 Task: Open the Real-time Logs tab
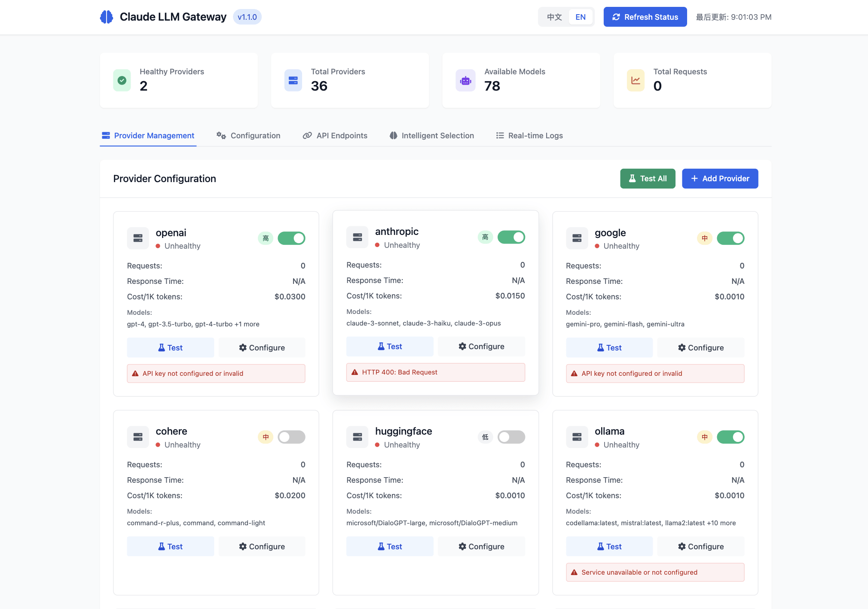click(x=529, y=135)
